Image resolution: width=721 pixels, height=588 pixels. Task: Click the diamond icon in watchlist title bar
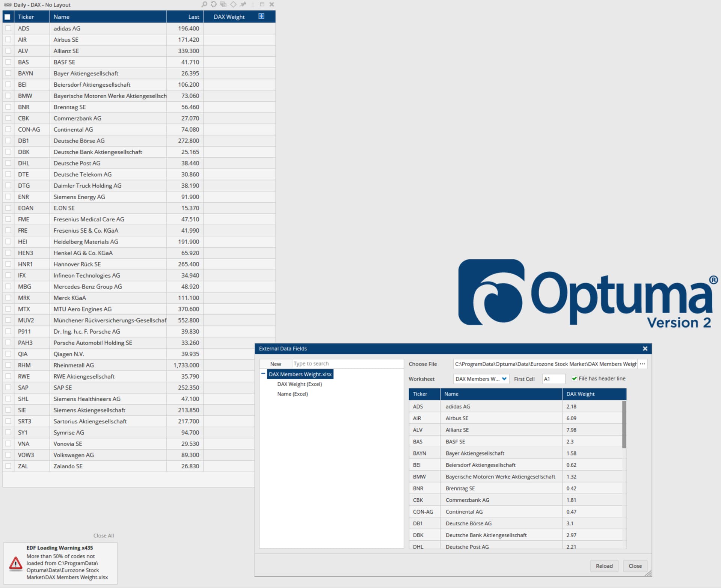point(233,5)
